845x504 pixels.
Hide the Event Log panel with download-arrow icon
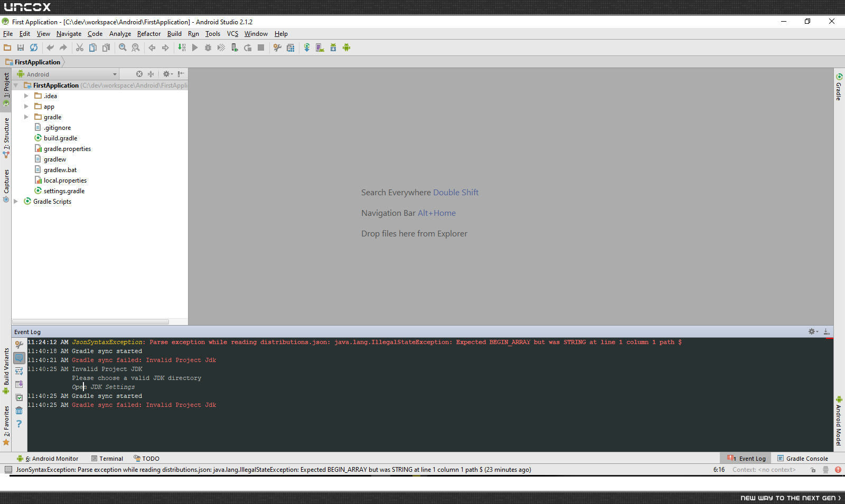827,331
